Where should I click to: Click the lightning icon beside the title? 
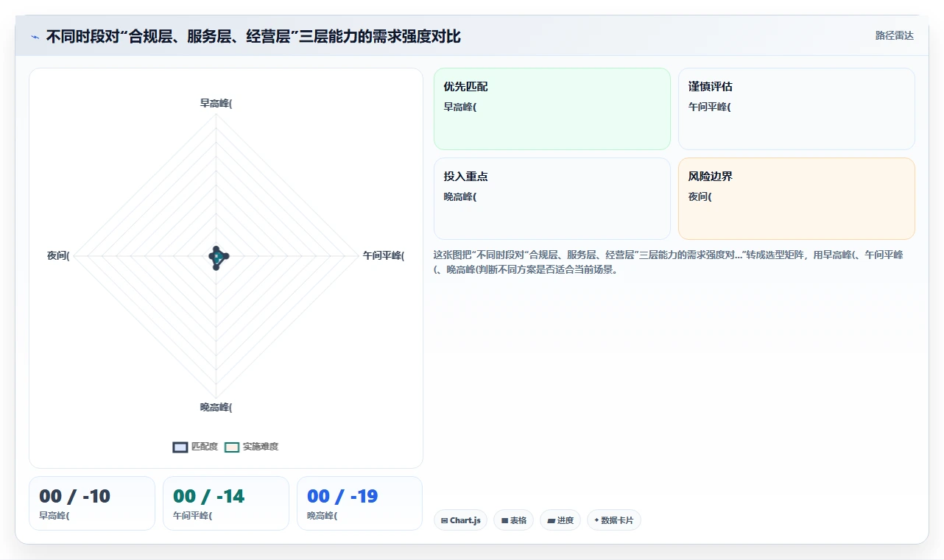click(x=35, y=37)
